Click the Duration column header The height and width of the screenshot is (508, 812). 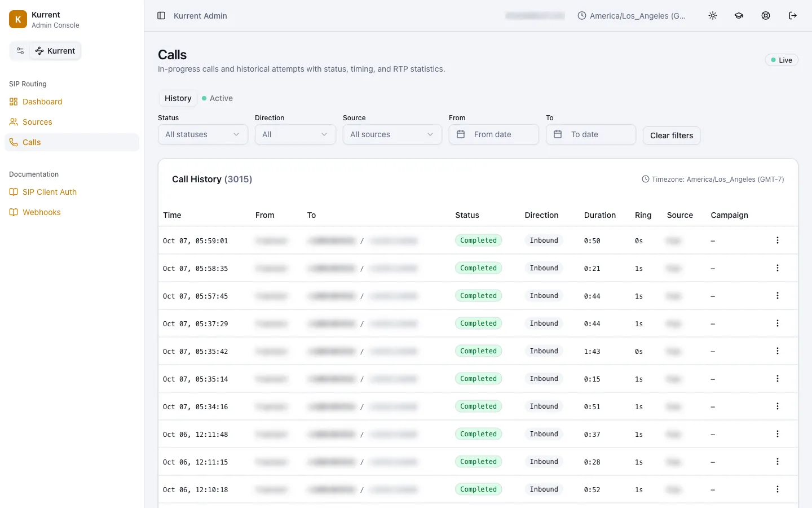(x=600, y=215)
